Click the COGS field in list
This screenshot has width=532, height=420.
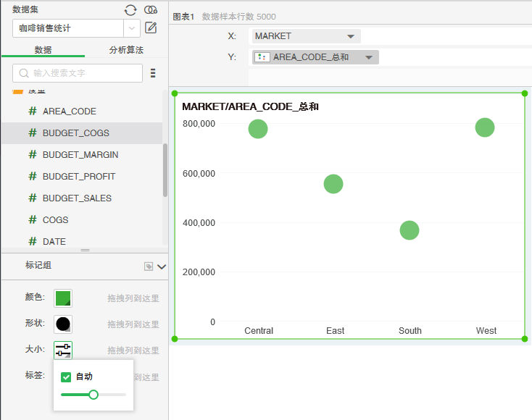(x=55, y=219)
